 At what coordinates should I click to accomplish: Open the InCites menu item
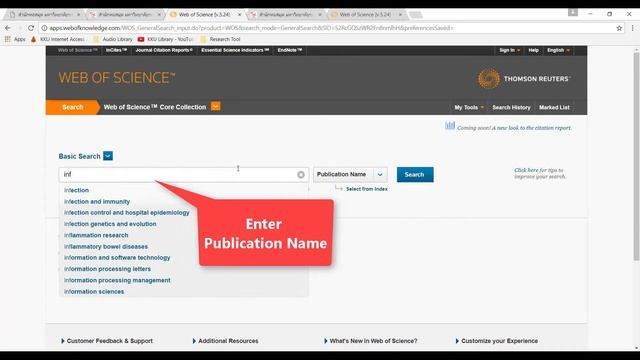(116, 50)
